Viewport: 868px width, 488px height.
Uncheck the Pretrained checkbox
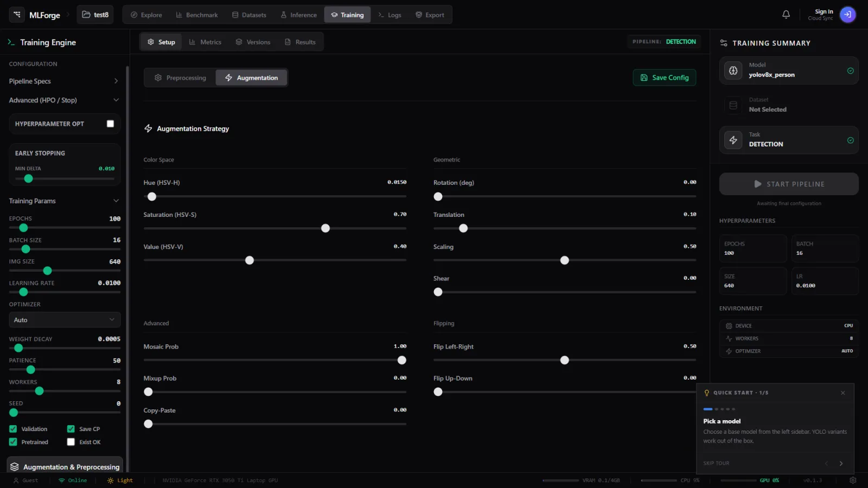[x=13, y=442]
